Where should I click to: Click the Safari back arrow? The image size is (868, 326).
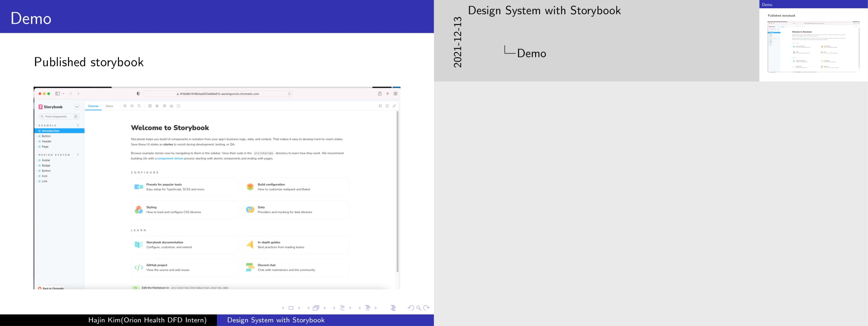coord(71,94)
